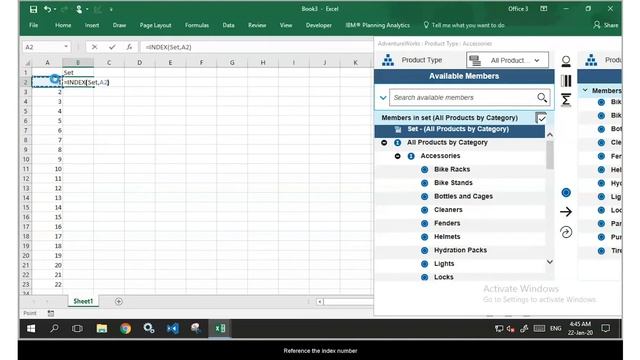Open Visual Studio Code from taskbar
This screenshot has width=640, height=360.
tap(173, 329)
